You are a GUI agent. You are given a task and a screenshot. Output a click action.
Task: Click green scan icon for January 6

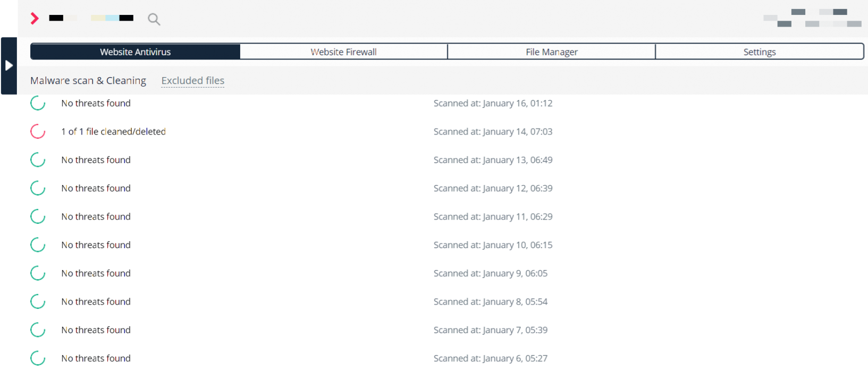(x=38, y=358)
